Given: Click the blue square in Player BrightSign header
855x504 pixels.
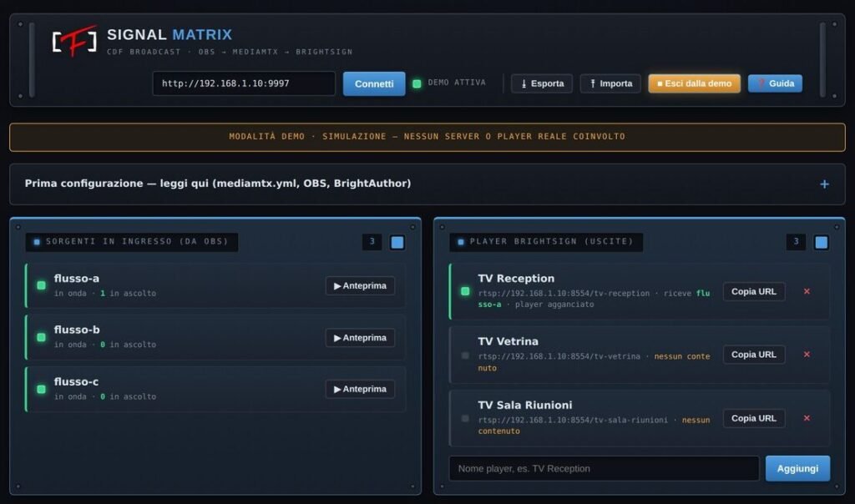Looking at the screenshot, I should tap(822, 243).
